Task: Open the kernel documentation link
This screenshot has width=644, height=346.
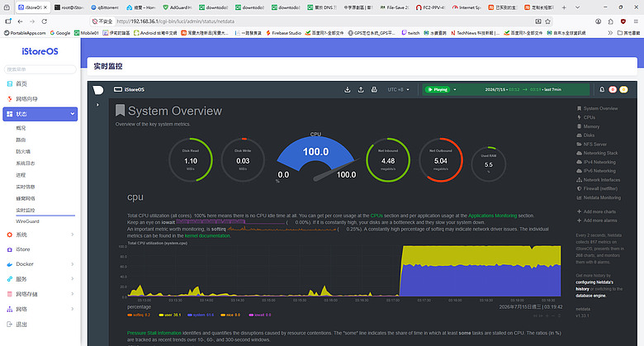Action: tap(207, 236)
